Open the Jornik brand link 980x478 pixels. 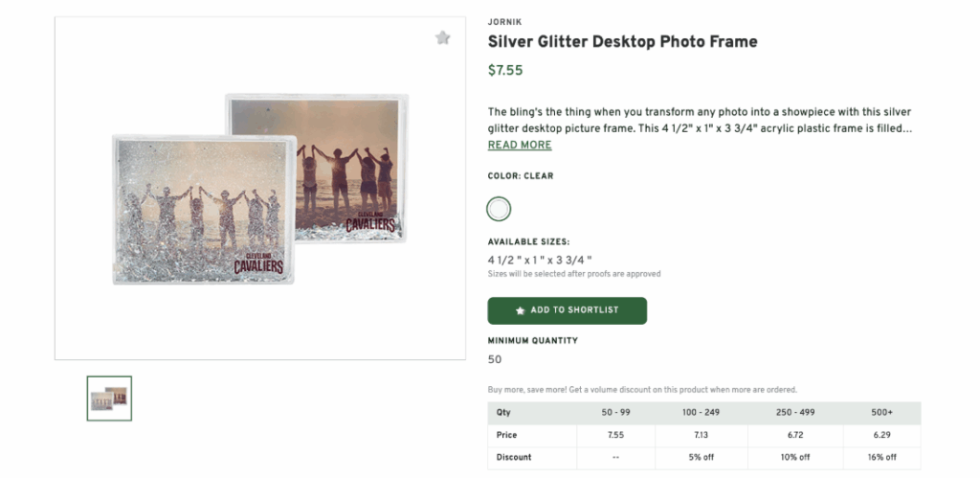click(504, 22)
